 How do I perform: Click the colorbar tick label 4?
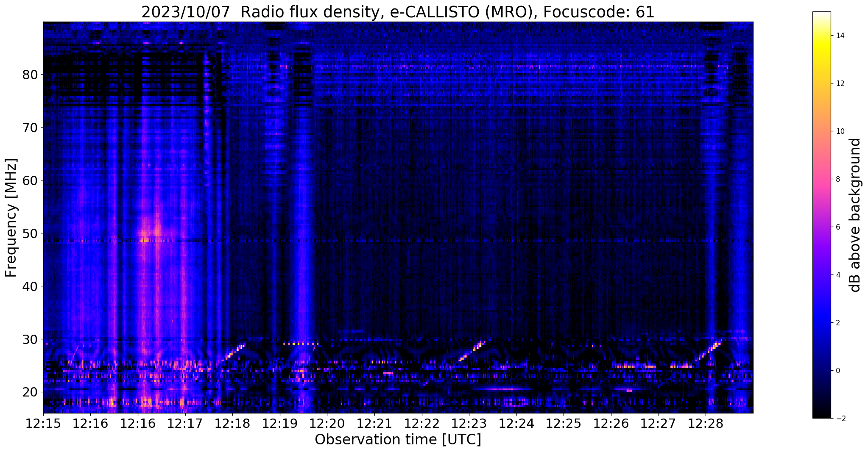tap(837, 275)
